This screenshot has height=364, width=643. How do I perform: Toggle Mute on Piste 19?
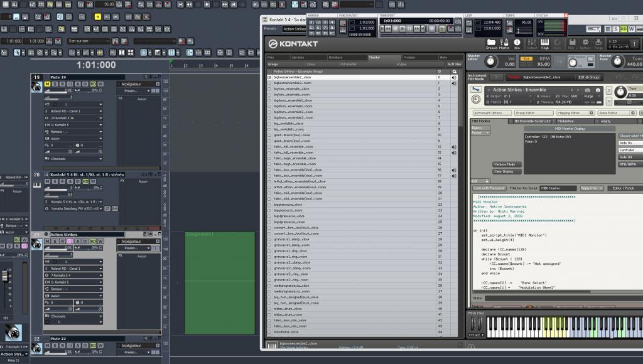47,84
